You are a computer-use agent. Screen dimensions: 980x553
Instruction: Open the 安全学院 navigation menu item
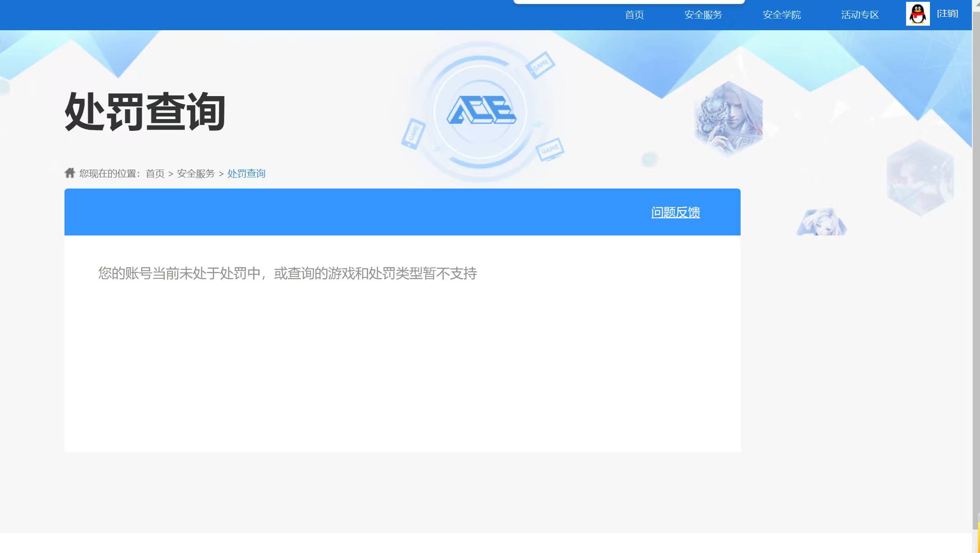pyautogui.click(x=782, y=15)
